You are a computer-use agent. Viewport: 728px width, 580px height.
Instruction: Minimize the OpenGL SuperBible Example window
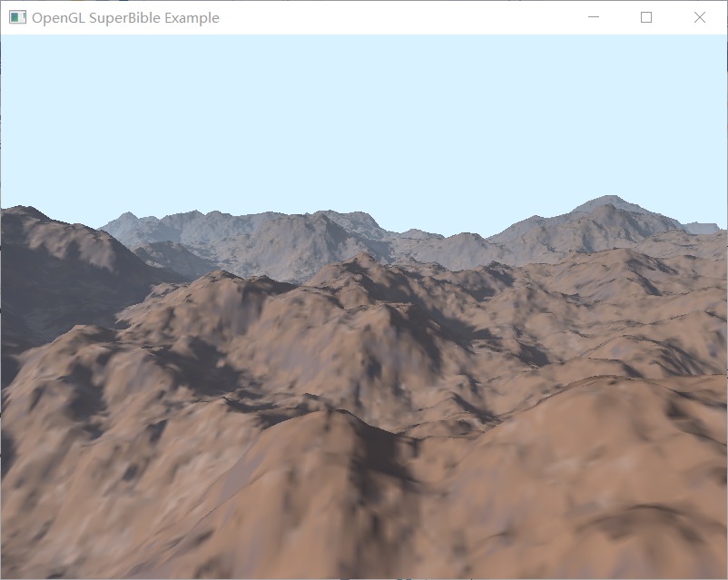point(594,17)
